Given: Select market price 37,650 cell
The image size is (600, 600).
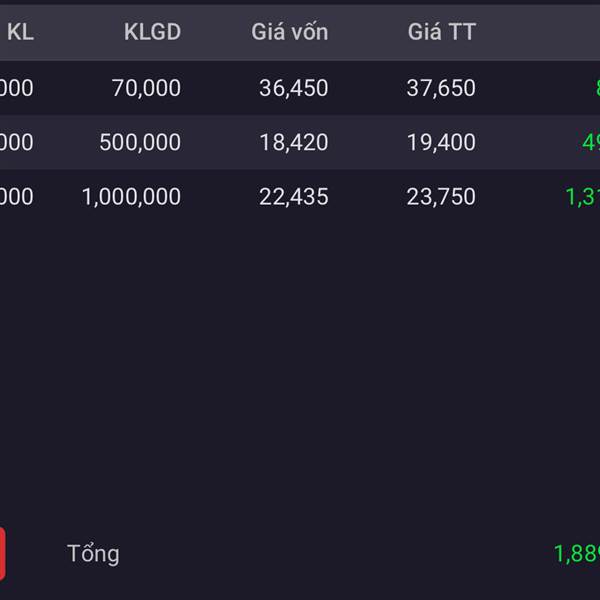Looking at the screenshot, I should pyautogui.click(x=441, y=88).
